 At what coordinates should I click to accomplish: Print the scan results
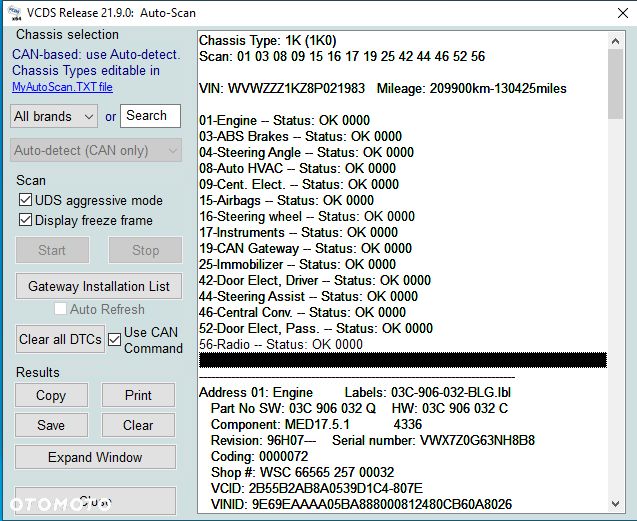pyautogui.click(x=138, y=395)
